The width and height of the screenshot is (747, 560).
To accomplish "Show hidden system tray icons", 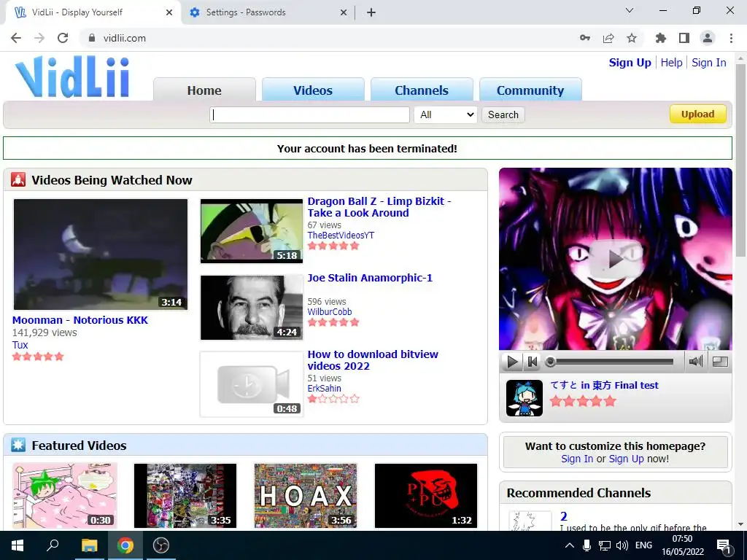I will [569, 545].
